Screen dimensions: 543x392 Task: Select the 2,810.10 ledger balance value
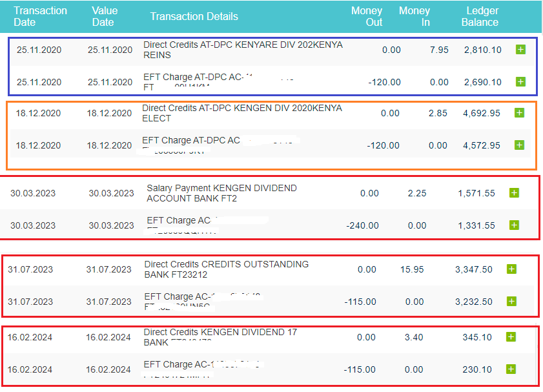click(x=483, y=50)
